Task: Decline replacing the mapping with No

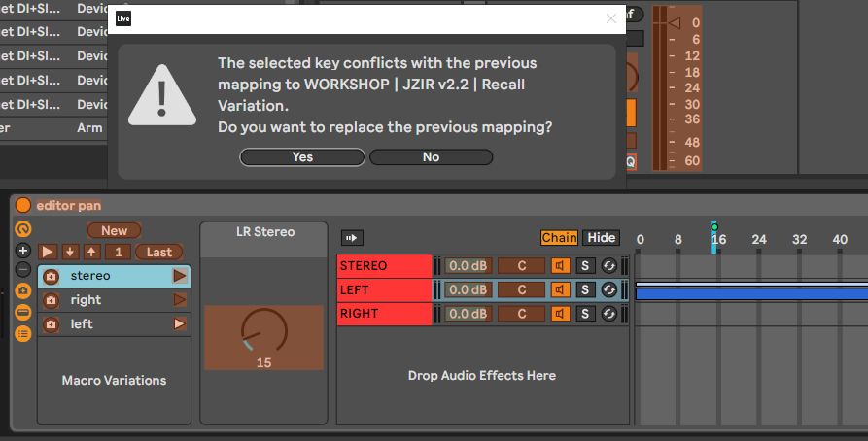Action: (x=431, y=157)
